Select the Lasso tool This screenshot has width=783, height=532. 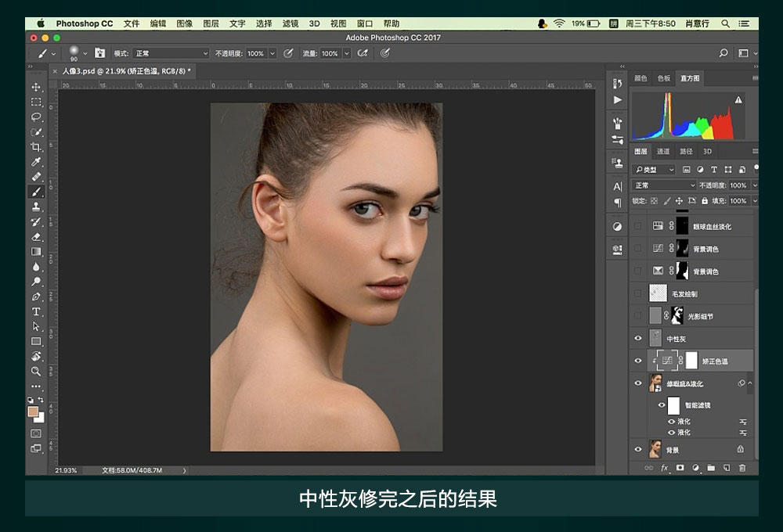[36, 117]
